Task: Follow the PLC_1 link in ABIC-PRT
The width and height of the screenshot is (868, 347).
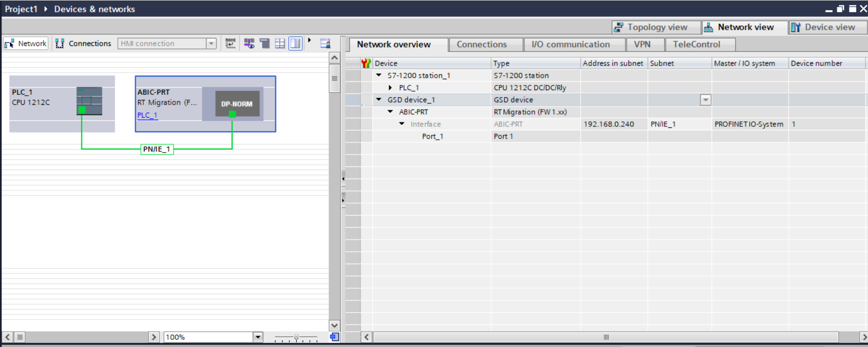Action: 147,115
